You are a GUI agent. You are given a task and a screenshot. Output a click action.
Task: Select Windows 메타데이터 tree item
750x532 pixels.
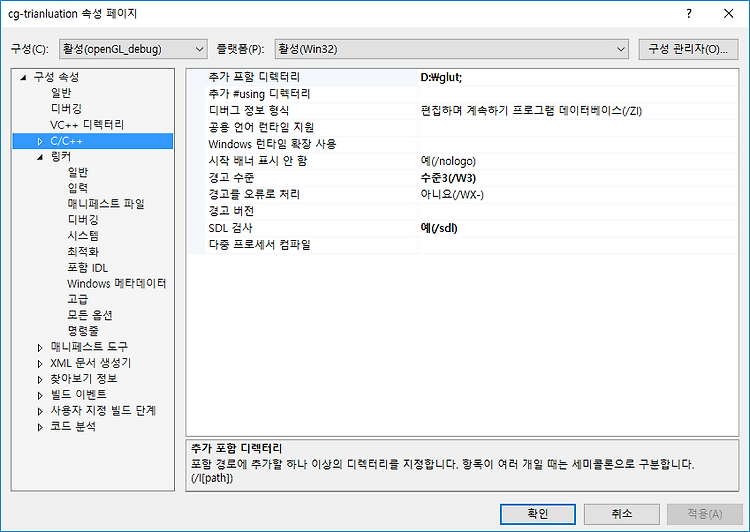pos(116,284)
